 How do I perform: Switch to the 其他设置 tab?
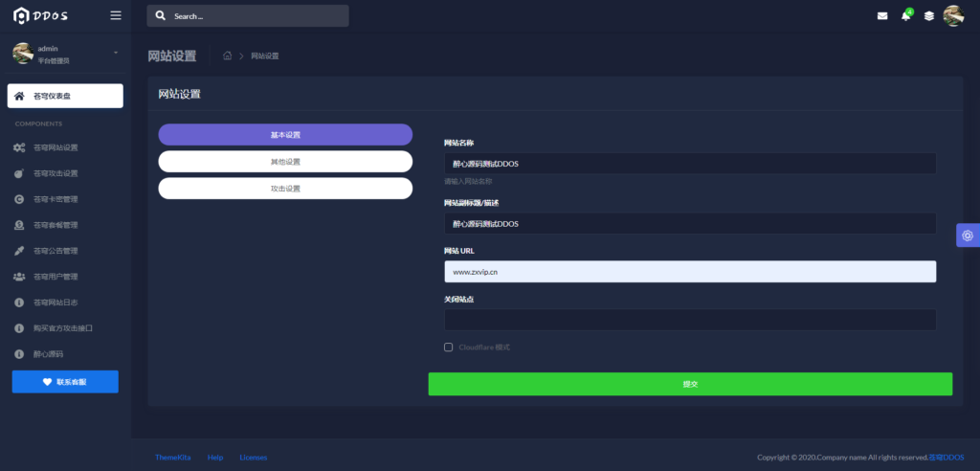click(x=285, y=162)
